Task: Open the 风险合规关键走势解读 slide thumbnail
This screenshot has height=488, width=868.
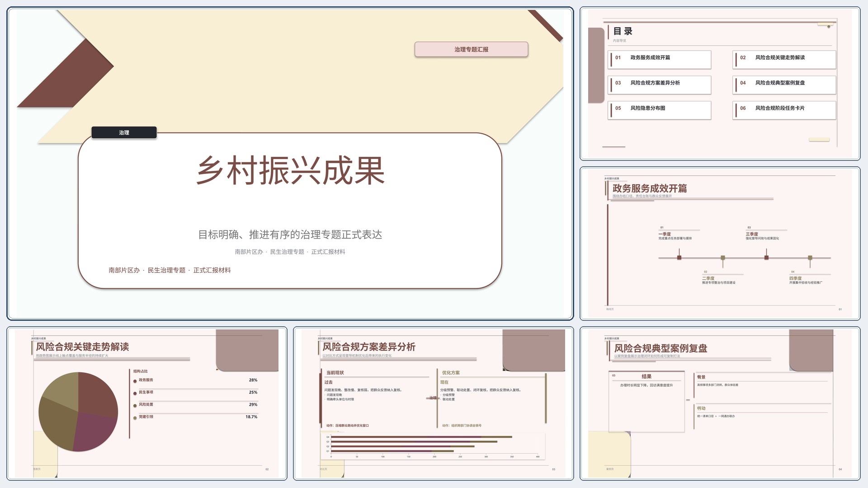Action: click(x=147, y=404)
